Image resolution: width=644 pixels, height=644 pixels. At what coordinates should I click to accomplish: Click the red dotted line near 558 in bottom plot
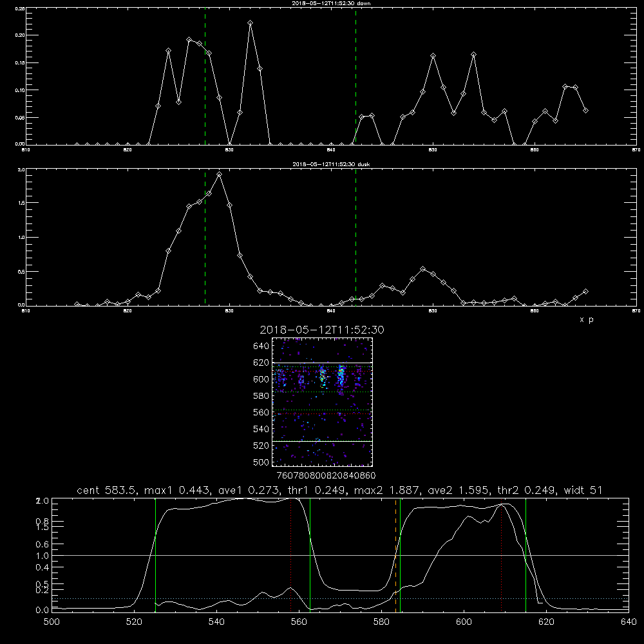(291, 555)
